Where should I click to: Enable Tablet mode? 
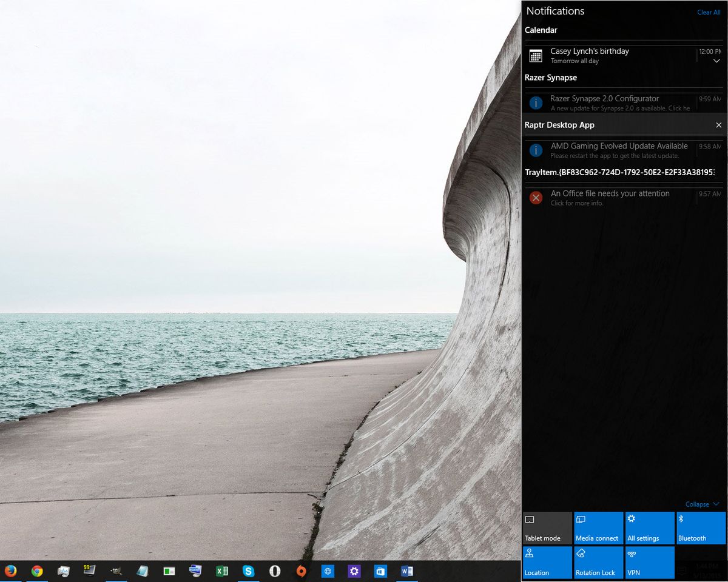[x=547, y=527]
